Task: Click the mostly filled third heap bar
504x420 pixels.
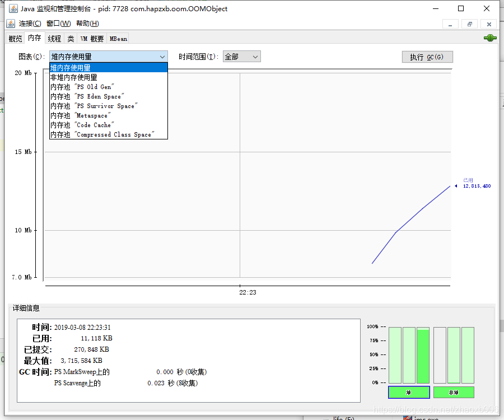Action: point(423,355)
